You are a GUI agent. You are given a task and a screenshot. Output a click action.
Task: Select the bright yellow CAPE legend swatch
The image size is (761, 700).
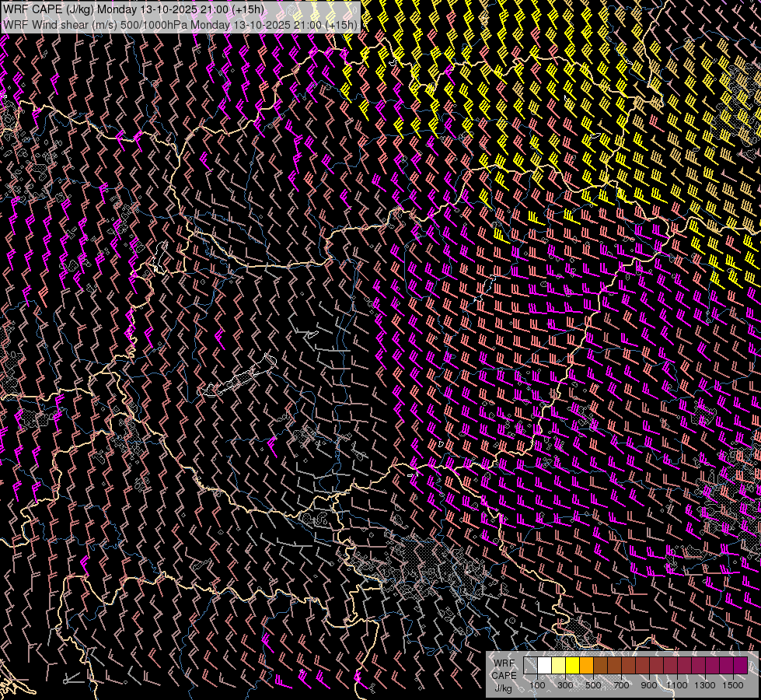[x=572, y=666]
